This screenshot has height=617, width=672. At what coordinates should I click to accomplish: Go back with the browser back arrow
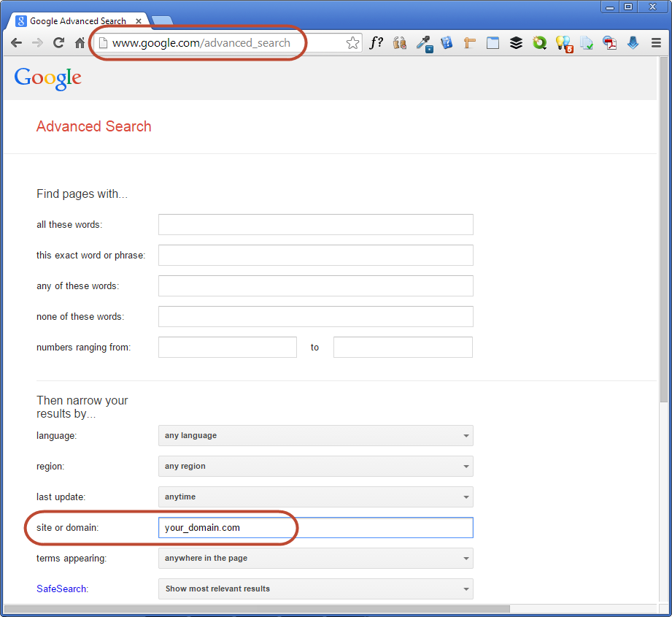coord(16,43)
